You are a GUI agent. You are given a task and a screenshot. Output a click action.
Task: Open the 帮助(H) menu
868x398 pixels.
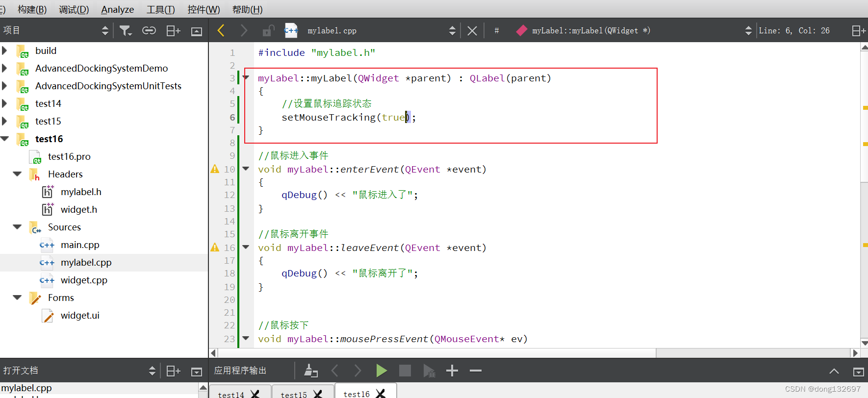pos(247,9)
